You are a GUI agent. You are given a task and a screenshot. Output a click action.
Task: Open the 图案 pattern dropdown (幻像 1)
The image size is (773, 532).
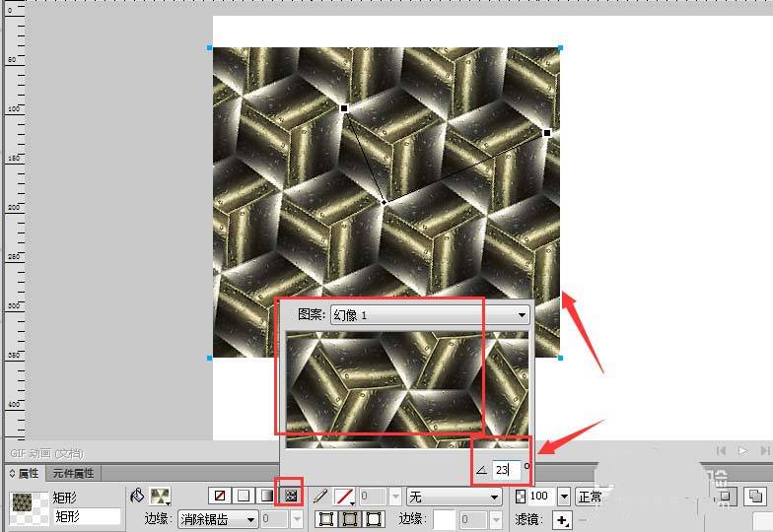pyautogui.click(x=429, y=314)
